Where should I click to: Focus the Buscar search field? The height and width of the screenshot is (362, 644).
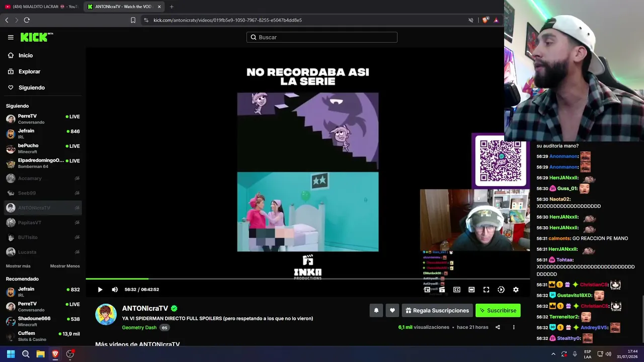322,37
